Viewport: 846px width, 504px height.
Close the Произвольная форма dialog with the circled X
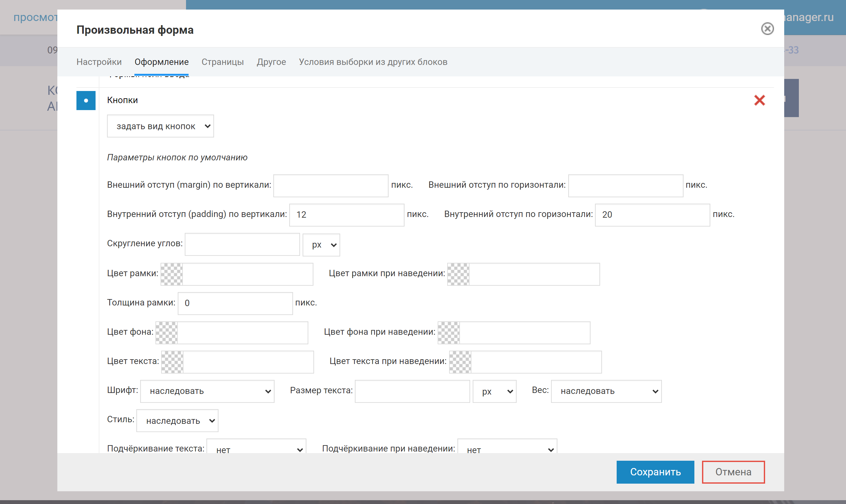pos(767,29)
